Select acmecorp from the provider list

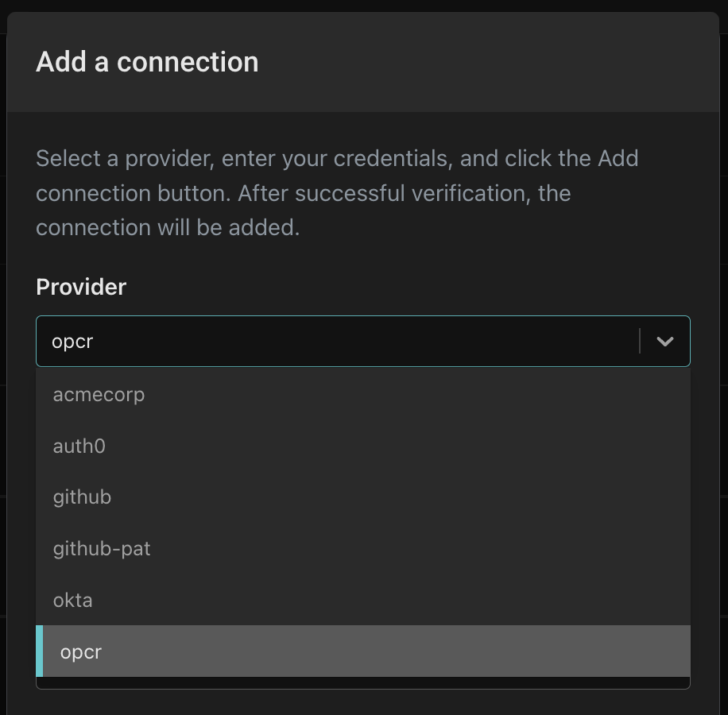99,394
